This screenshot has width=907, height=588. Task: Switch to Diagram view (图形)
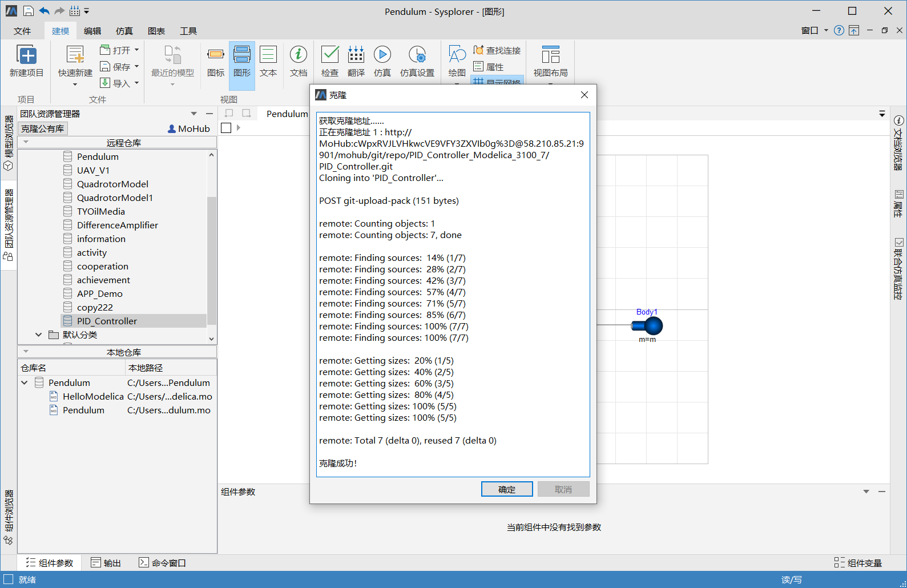click(x=242, y=55)
